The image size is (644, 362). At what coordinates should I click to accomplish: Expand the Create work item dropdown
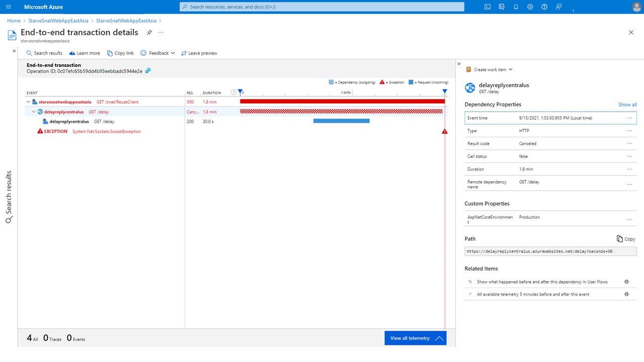coord(489,70)
